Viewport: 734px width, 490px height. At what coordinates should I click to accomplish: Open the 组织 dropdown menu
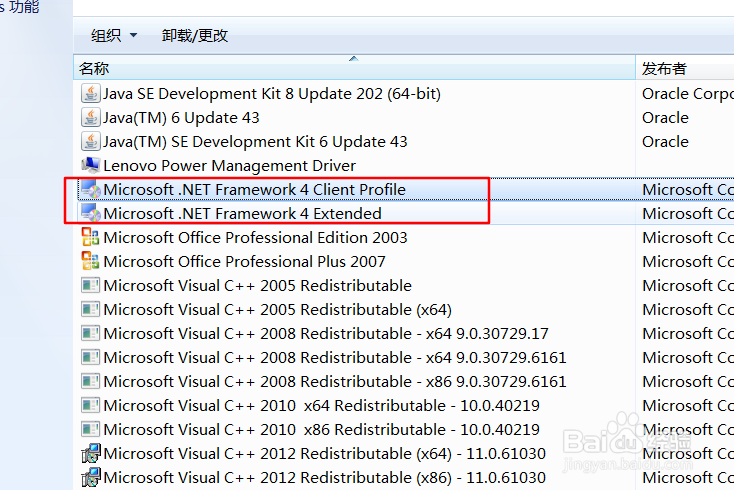(114, 36)
